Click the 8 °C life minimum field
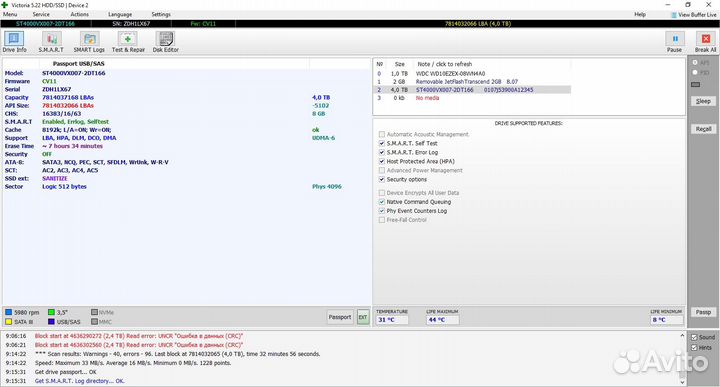Screen dimensions: 720x387 (x=666, y=320)
